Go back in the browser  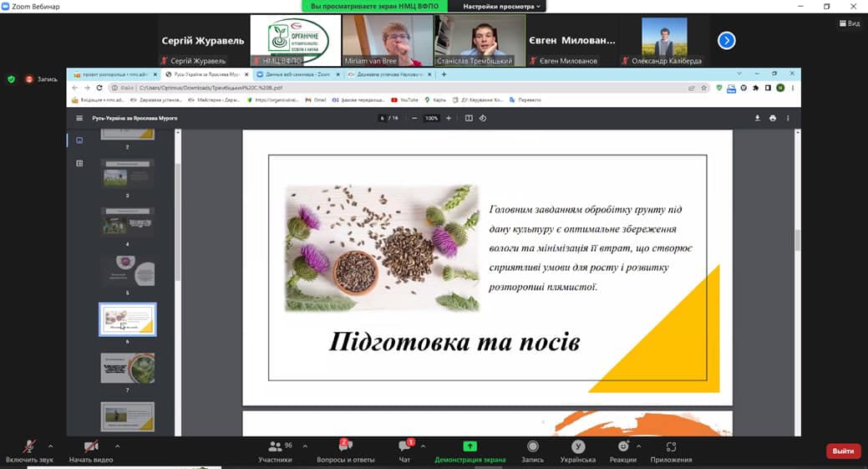[x=74, y=88]
